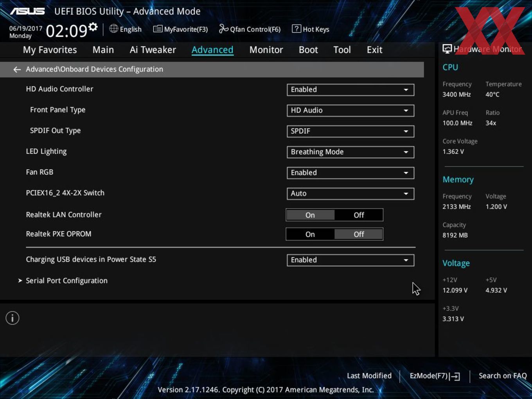Select the PCIEX16_2 4X-2X Switch label

click(65, 193)
